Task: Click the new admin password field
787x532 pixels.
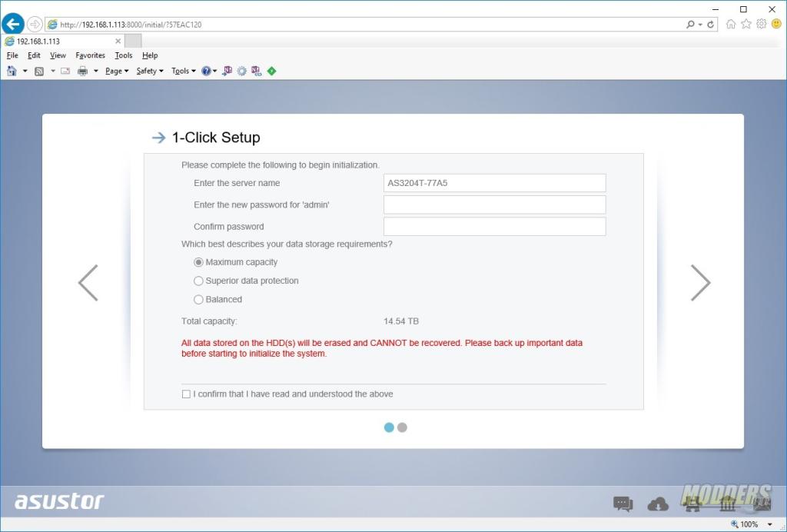Action: (494, 204)
